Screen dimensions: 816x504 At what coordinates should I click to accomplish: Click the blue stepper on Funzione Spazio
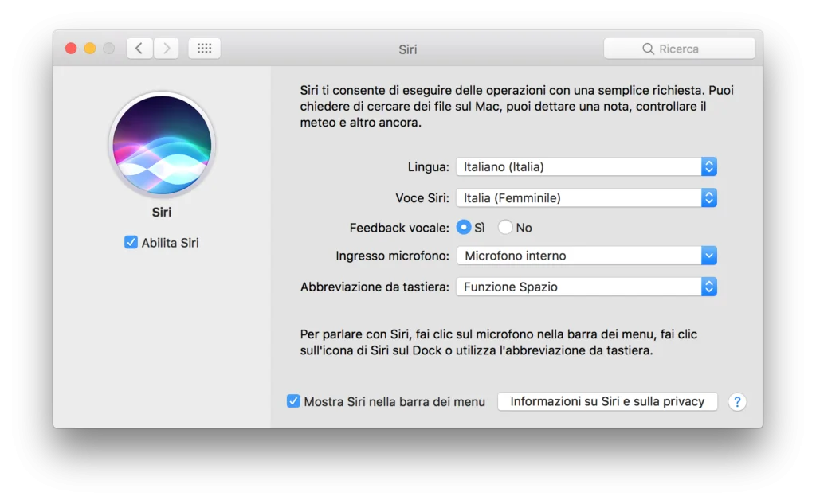[x=708, y=287]
